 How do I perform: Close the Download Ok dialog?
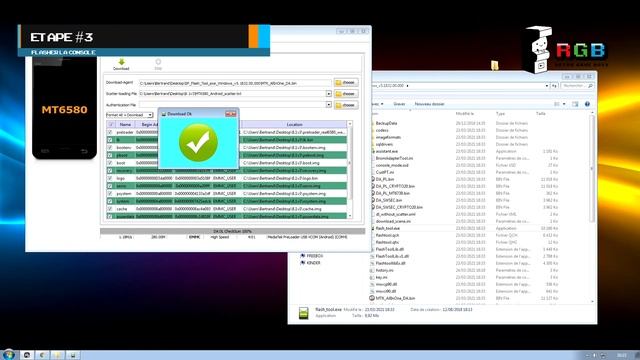click(x=231, y=114)
